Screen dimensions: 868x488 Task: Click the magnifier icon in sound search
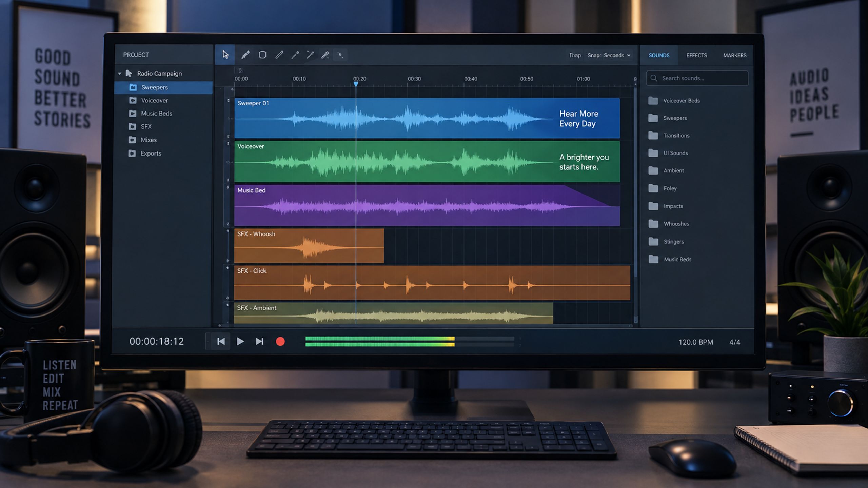(654, 78)
